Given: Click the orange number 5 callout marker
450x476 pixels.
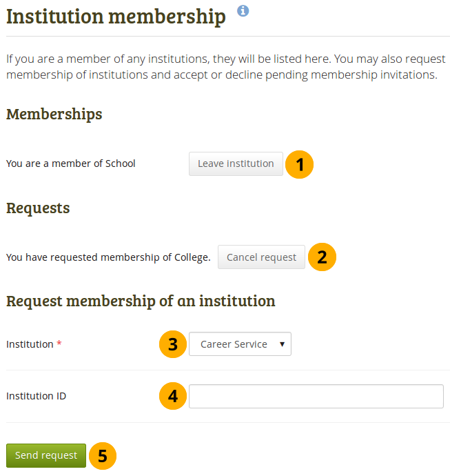Looking at the screenshot, I should point(103,456).
